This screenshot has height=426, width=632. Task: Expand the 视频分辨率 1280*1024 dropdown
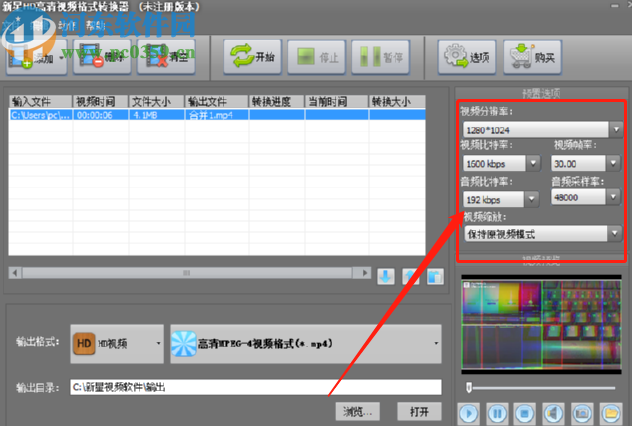[616, 130]
